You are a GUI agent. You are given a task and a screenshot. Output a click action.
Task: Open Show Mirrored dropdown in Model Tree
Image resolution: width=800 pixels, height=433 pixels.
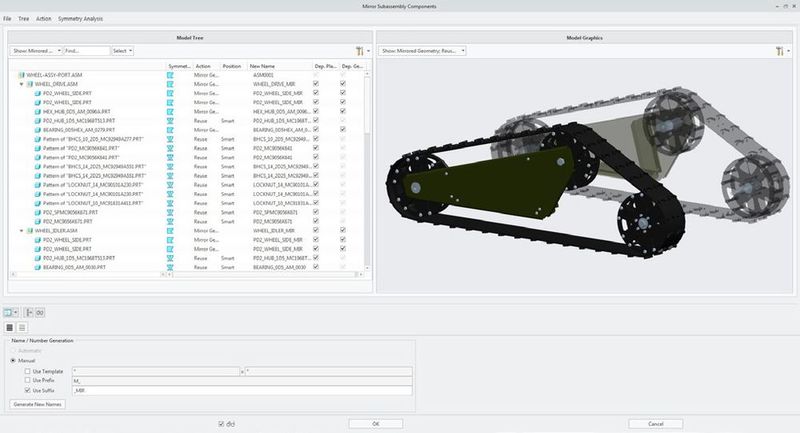tap(37, 50)
